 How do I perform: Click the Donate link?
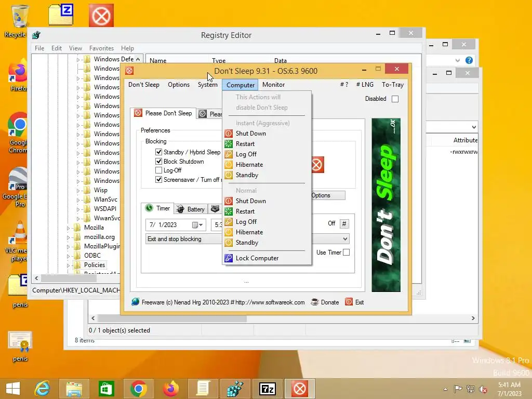[325, 302]
